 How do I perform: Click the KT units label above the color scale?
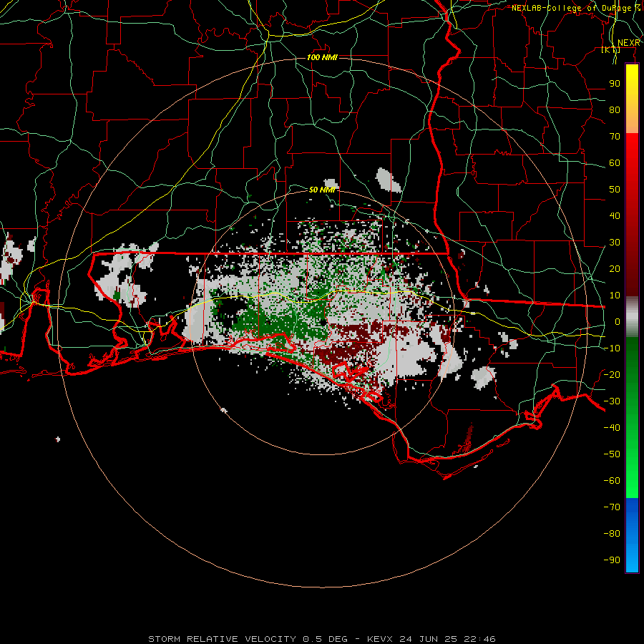click(x=611, y=50)
